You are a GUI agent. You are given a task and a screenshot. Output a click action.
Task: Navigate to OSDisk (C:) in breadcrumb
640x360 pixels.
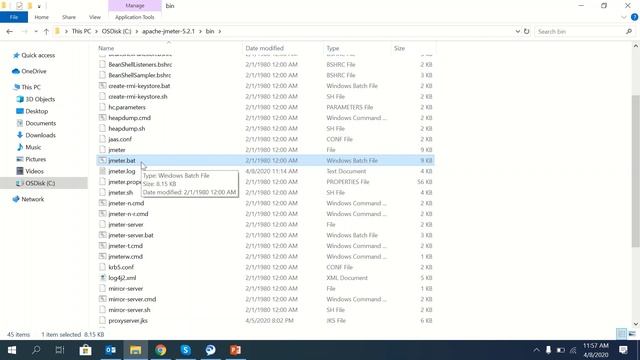(x=116, y=31)
